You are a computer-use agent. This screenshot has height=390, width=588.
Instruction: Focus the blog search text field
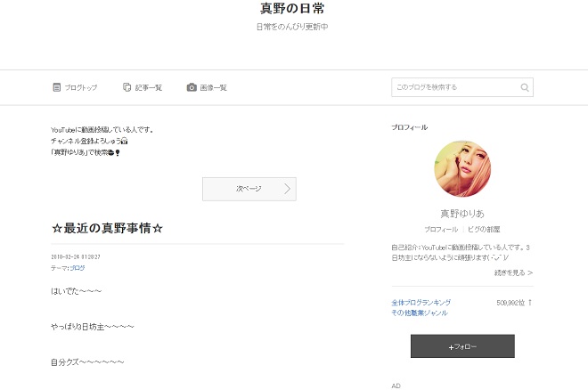(453, 87)
